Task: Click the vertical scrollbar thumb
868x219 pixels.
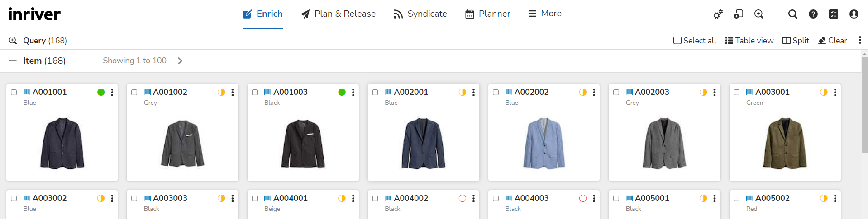Action: pyautogui.click(x=864, y=106)
